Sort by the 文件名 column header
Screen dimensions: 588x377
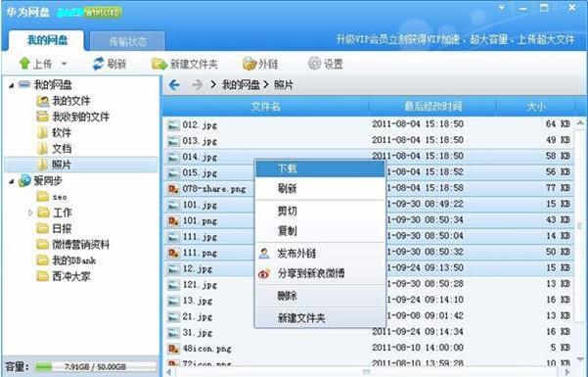[x=265, y=107]
